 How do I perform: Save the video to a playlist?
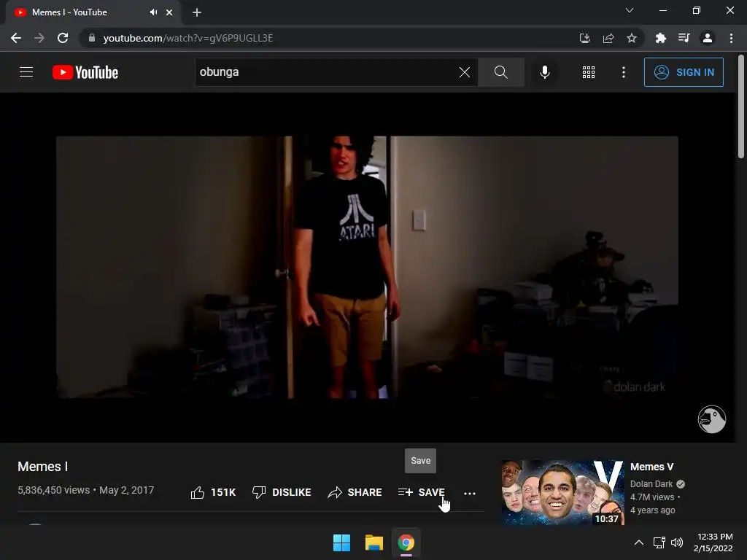tap(421, 492)
